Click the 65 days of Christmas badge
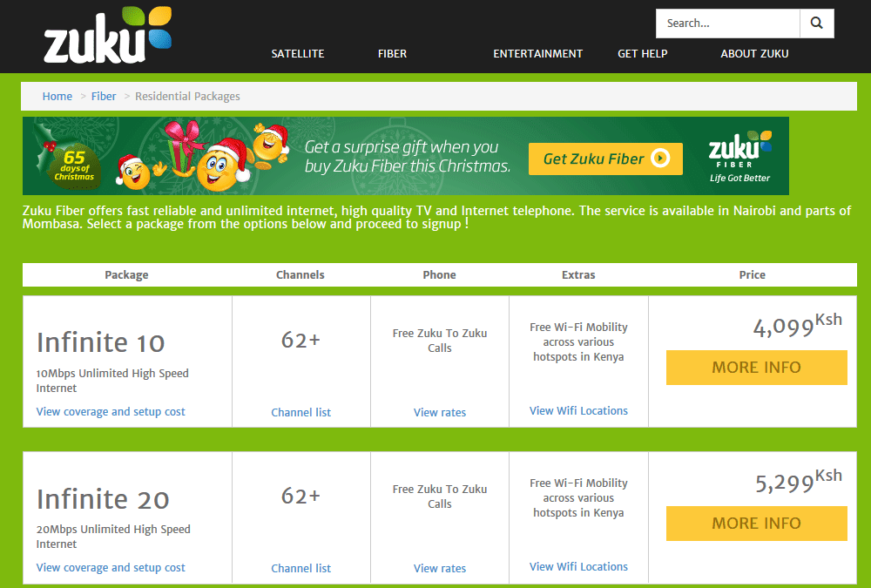 [73, 165]
